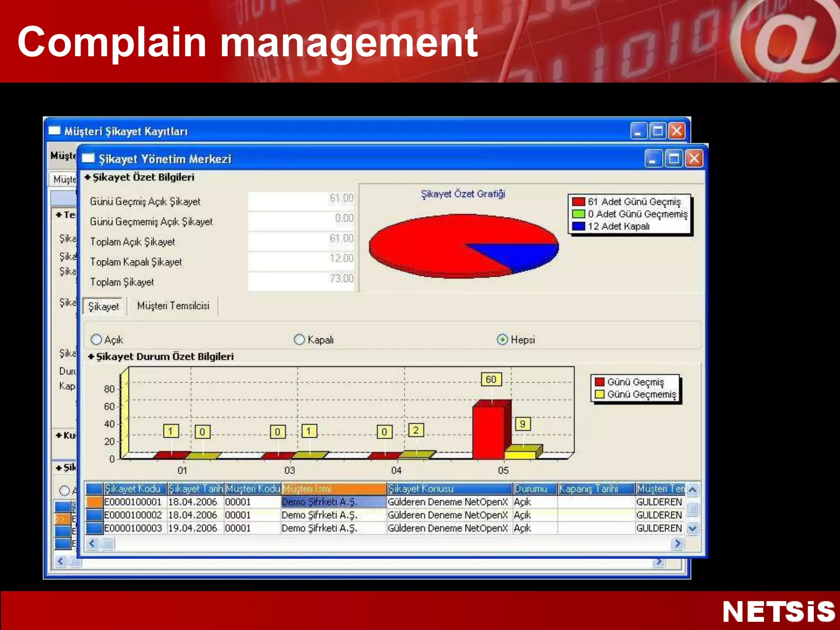The height and width of the screenshot is (630, 840).
Task: Click Müşteri Şikayet Kayıtları window title icon
Action: 54,131
